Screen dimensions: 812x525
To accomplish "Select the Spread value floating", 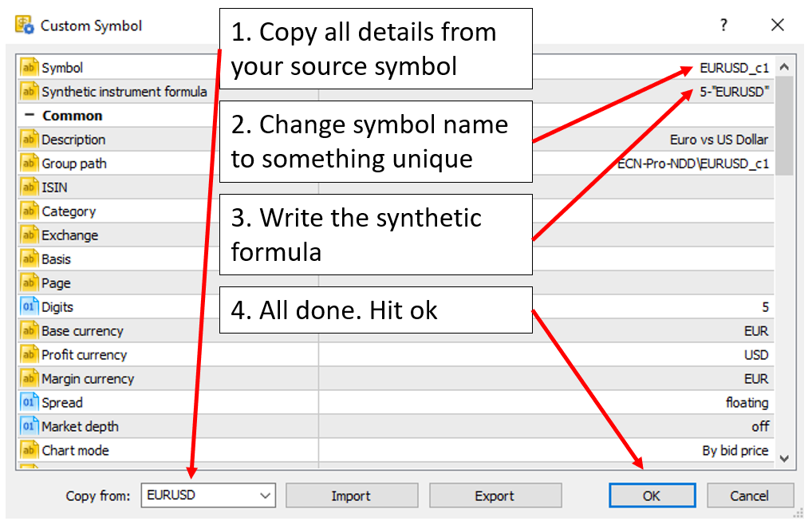I will tap(747, 402).
